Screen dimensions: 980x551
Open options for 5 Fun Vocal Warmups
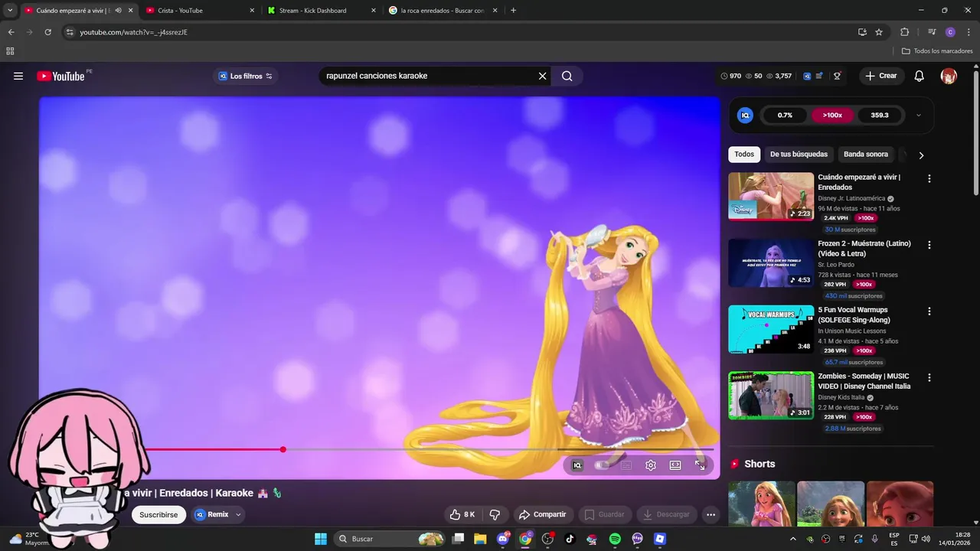929,311
